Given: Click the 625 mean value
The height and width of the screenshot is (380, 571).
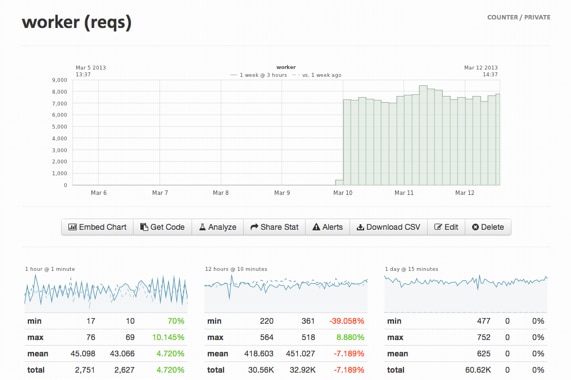Looking at the screenshot, I should (x=484, y=354).
